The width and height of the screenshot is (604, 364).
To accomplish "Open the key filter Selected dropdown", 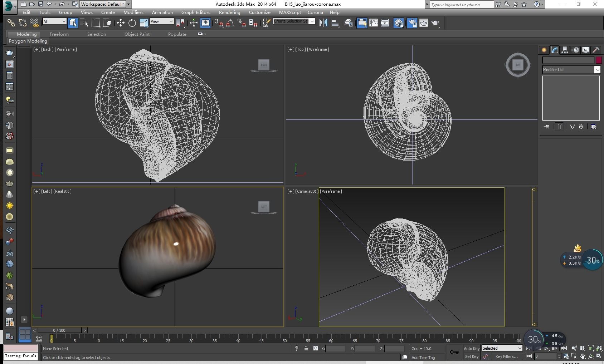I will (x=502, y=348).
